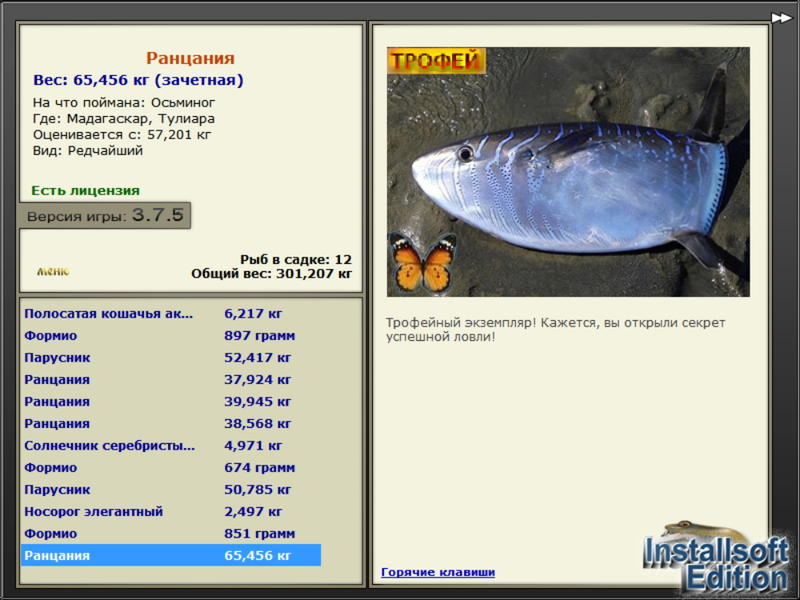Select the Формио 897 грамм row
This screenshot has width=800, height=600.
coord(171,335)
